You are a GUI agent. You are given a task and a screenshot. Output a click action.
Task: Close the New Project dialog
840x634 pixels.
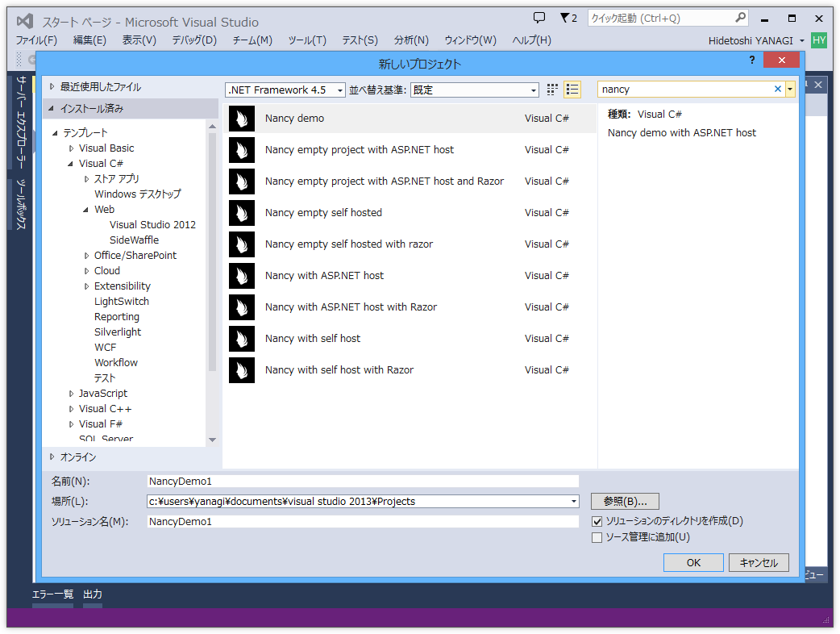point(782,60)
